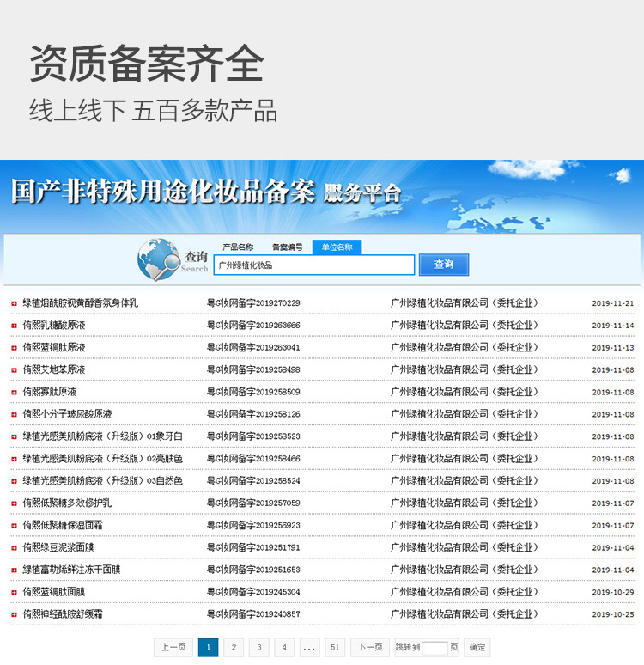The image size is (644, 665).
Task: Click the blue 查询 button
Action: [x=444, y=265]
